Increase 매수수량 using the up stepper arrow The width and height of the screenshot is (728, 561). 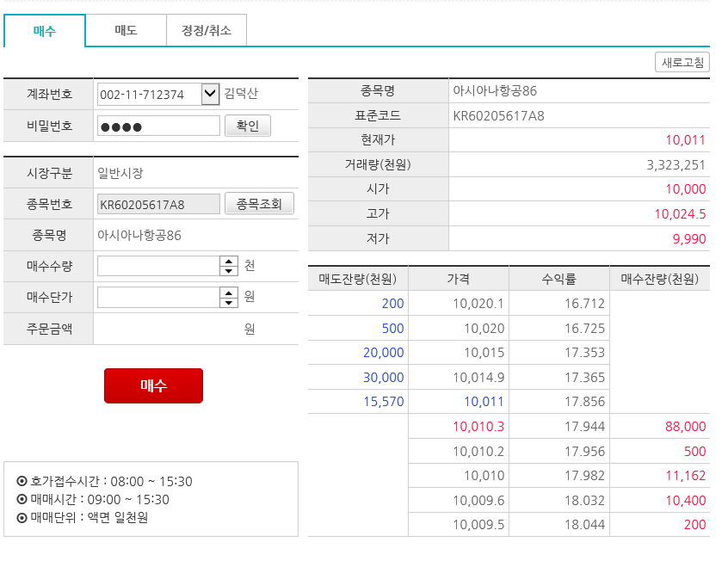pos(227,262)
